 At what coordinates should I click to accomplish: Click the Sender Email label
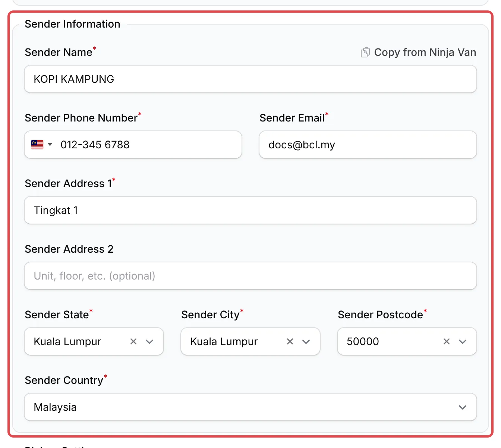click(292, 118)
